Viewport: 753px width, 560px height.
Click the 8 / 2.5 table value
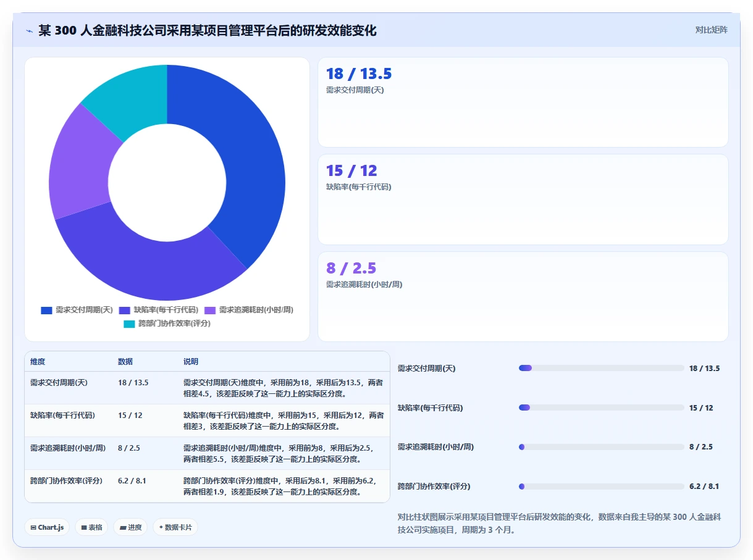(129, 448)
